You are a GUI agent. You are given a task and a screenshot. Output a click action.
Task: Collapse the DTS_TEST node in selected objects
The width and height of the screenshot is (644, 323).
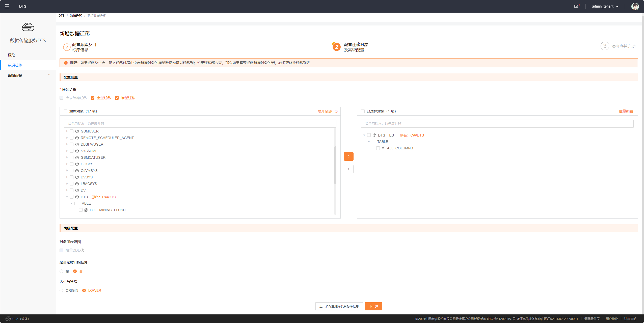(364, 135)
